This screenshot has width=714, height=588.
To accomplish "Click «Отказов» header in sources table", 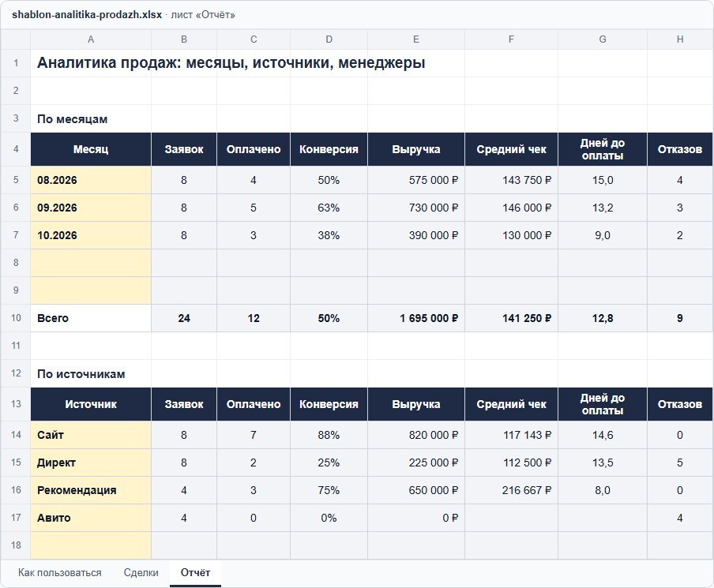I will (x=679, y=404).
